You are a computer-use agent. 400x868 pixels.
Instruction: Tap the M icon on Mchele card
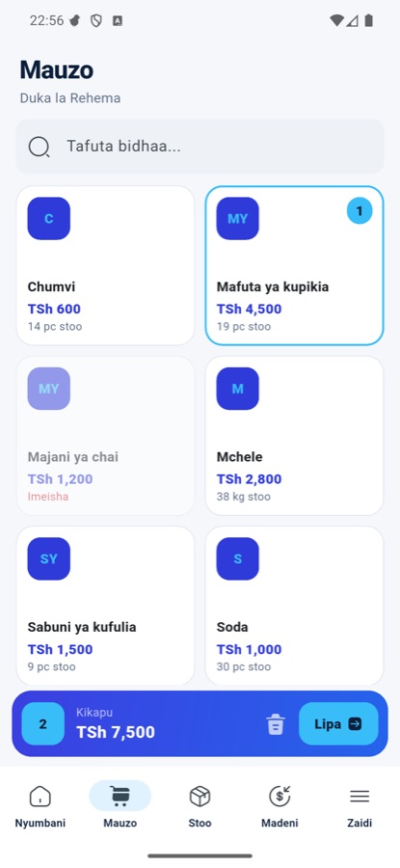click(237, 389)
